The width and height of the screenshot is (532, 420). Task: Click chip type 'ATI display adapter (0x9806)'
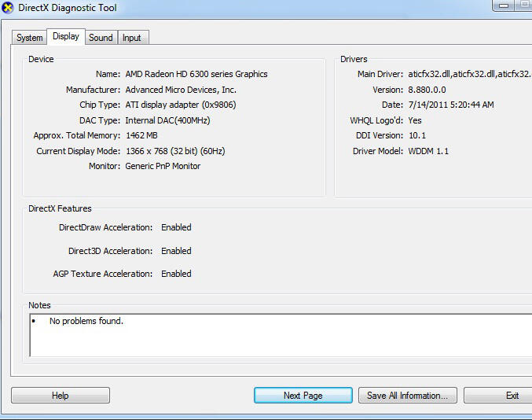[x=181, y=105]
